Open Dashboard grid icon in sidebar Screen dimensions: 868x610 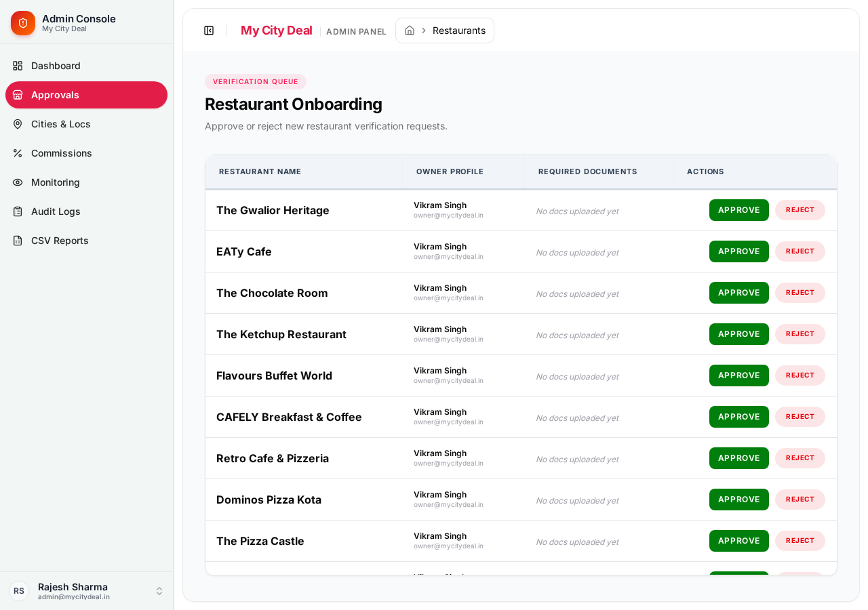pyautogui.click(x=18, y=66)
